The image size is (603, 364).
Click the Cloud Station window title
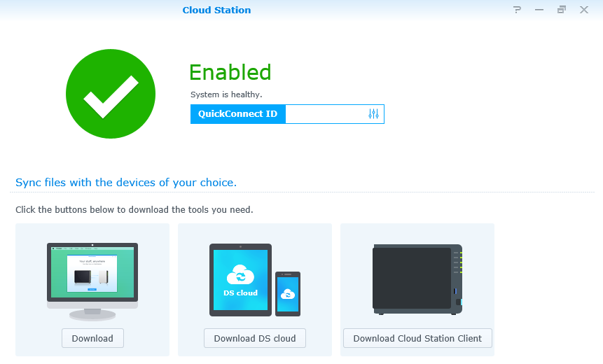coord(216,10)
